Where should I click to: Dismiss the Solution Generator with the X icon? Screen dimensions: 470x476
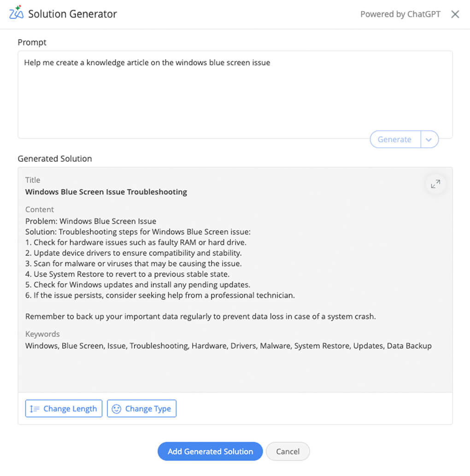pos(455,14)
